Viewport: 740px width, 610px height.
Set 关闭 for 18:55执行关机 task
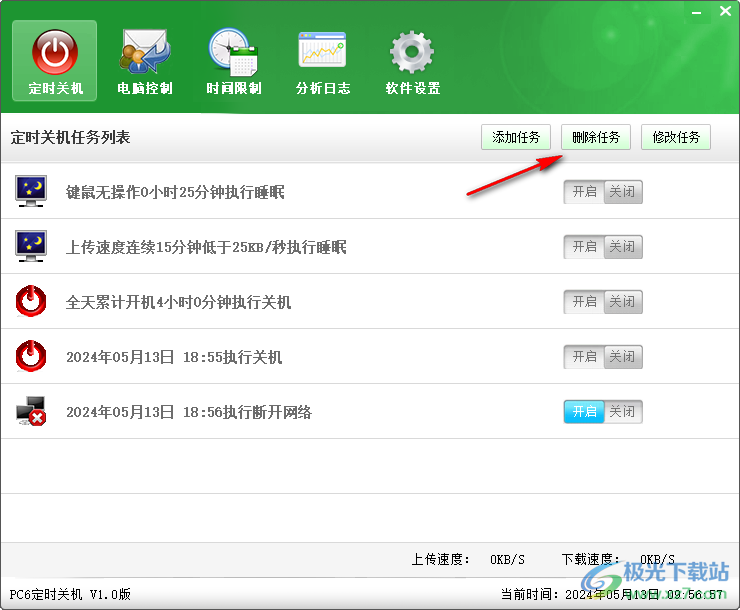pos(623,357)
